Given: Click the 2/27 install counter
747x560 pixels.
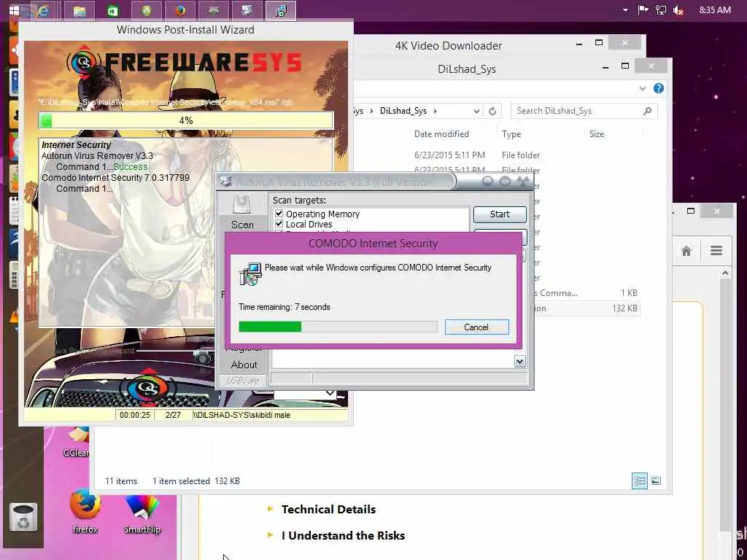Looking at the screenshot, I should [x=173, y=415].
